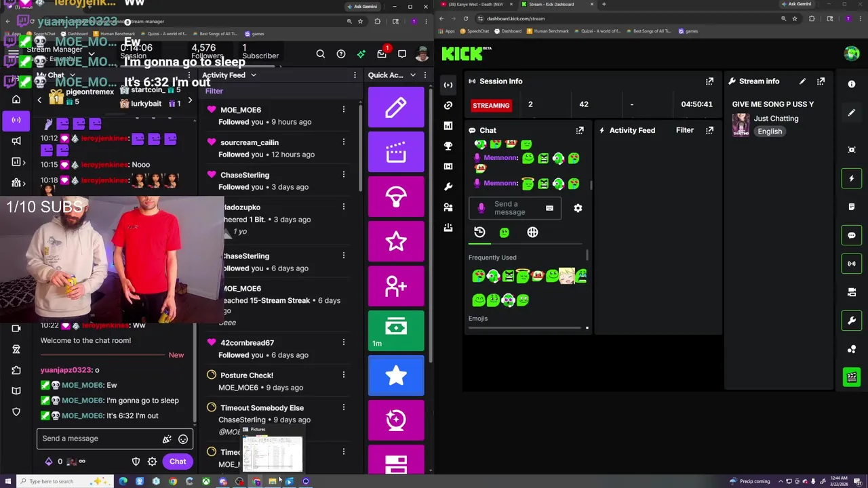Toggle the Stream Manager broadcast icon in Twitch sidebar
The height and width of the screenshot is (488, 868).
click(x=16, y=120)
